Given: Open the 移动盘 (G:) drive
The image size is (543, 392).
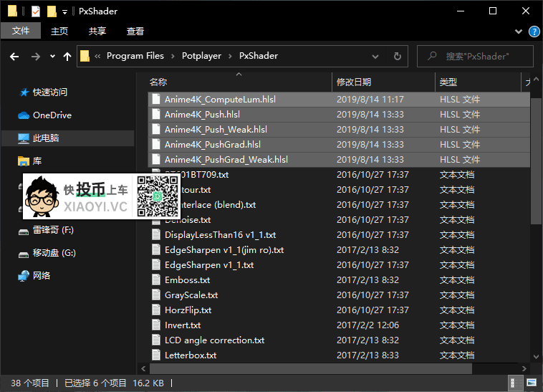Looking at the screenshot, I should [x=54, y=253].
